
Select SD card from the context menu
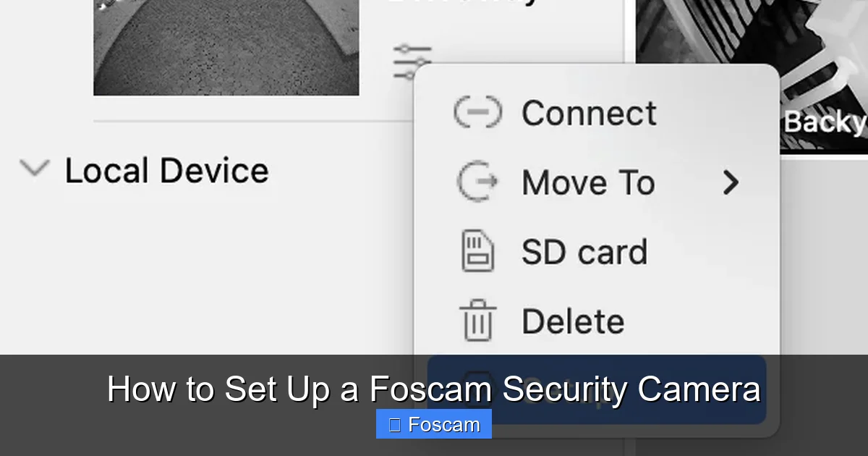[584, 252]
